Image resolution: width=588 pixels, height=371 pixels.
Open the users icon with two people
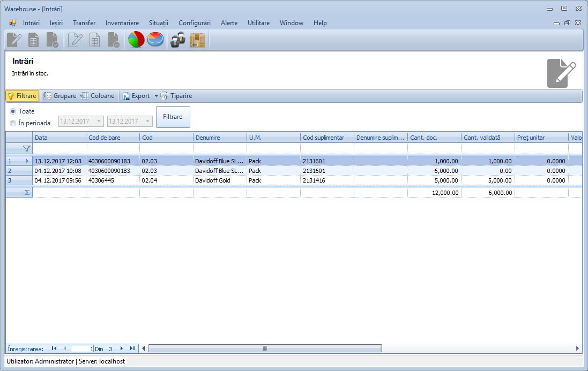point(178,40)
